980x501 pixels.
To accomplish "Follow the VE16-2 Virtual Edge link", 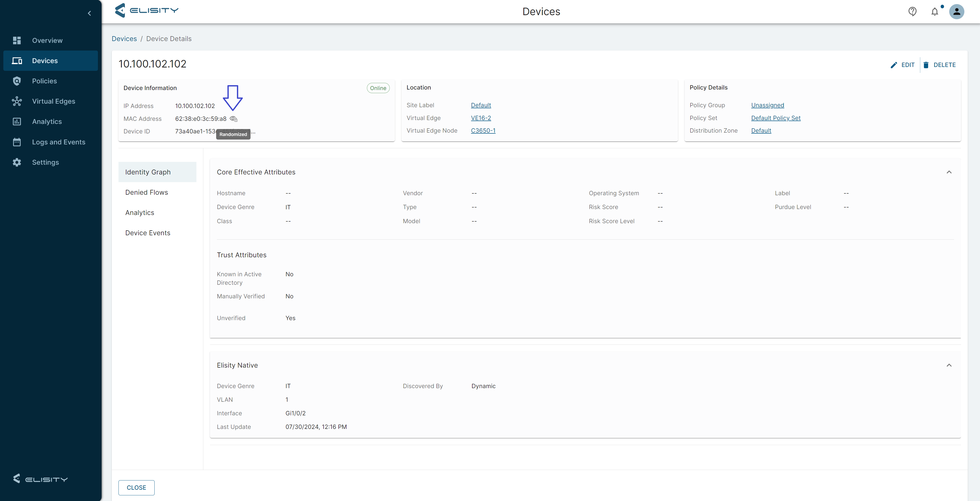I will (x=481, y=118).
